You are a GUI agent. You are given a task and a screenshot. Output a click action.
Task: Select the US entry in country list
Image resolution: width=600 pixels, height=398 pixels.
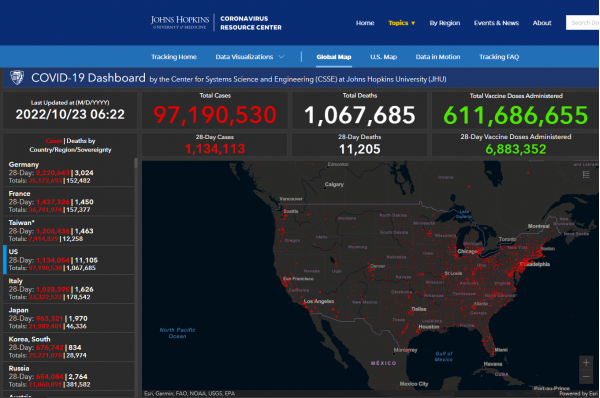click(68, 259)
